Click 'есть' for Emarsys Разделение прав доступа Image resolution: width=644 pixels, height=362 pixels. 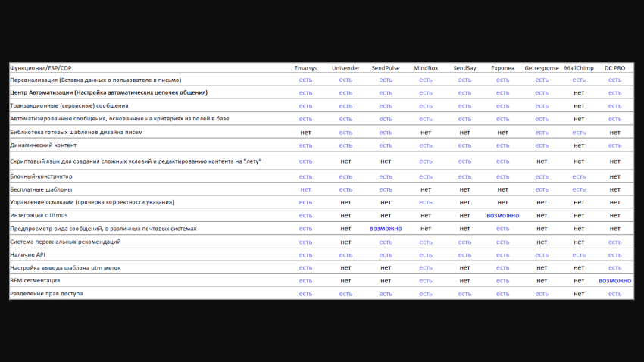click(305, 294)
